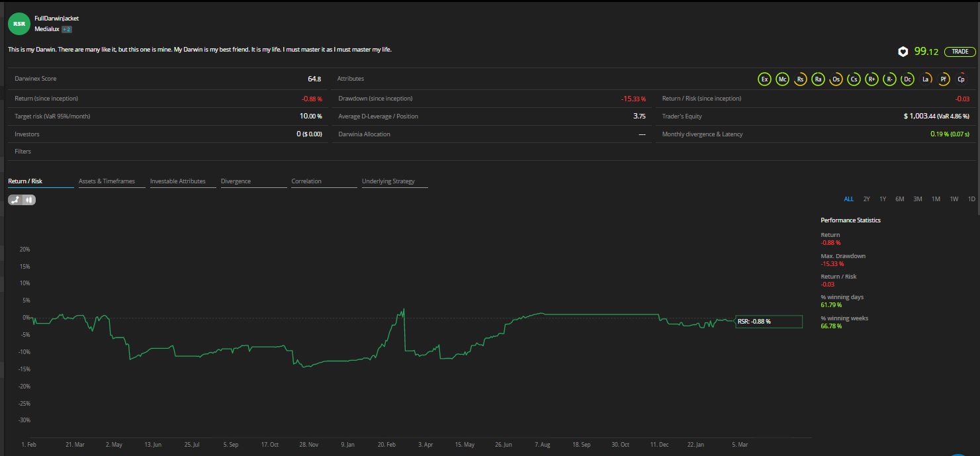Open the Pf attribute badge
The image size is (980, 456).
tap(943, 79)
